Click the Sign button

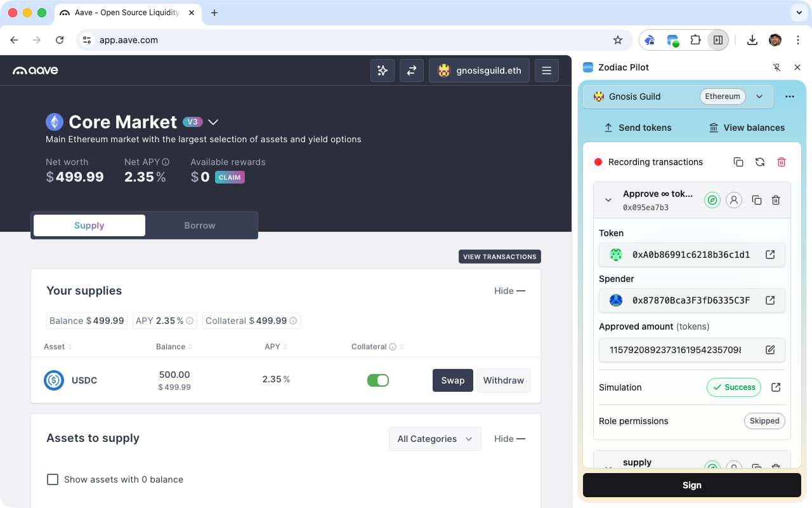[x=692, y=485]
